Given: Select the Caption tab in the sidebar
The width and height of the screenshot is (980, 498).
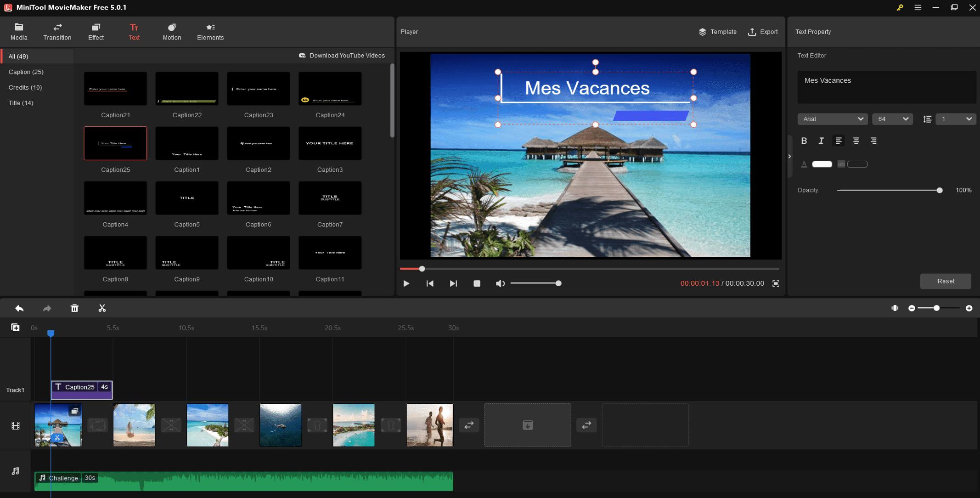Looking at the screenshot, I should 26,72.
